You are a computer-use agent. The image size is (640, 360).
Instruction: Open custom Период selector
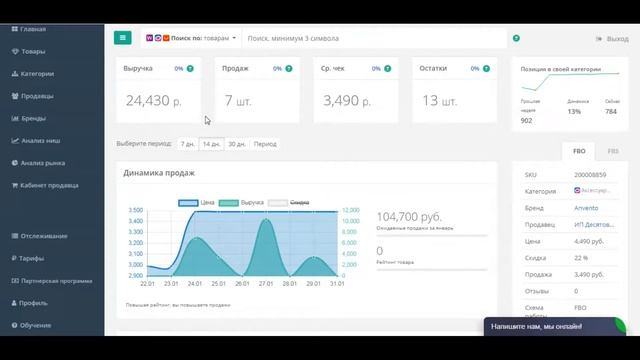tap(265, 144)
